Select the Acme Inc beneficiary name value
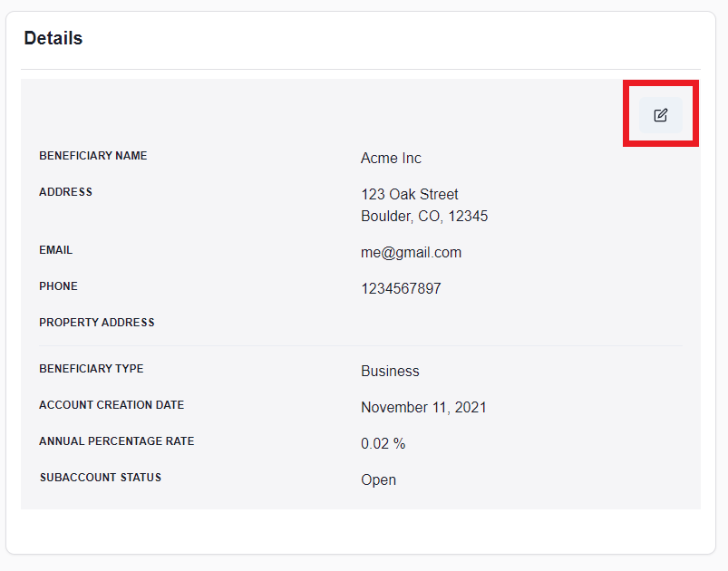 point(391,158)
